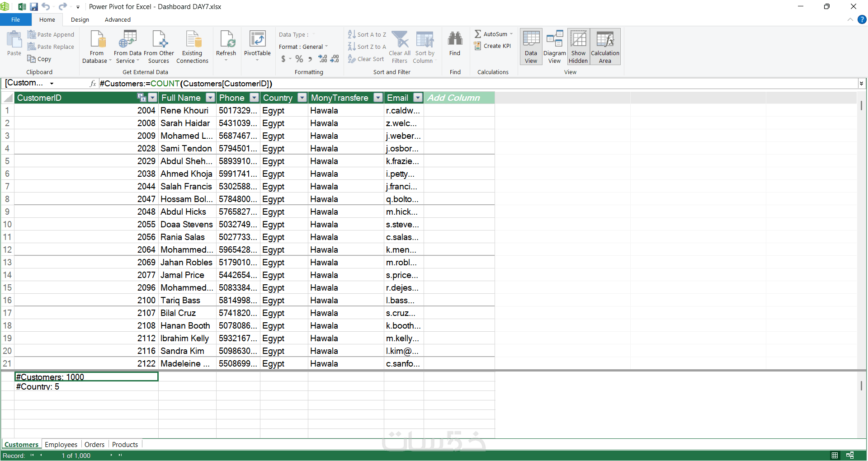Increase decimal places
This screenshot has height=461, width=868.
323,59
